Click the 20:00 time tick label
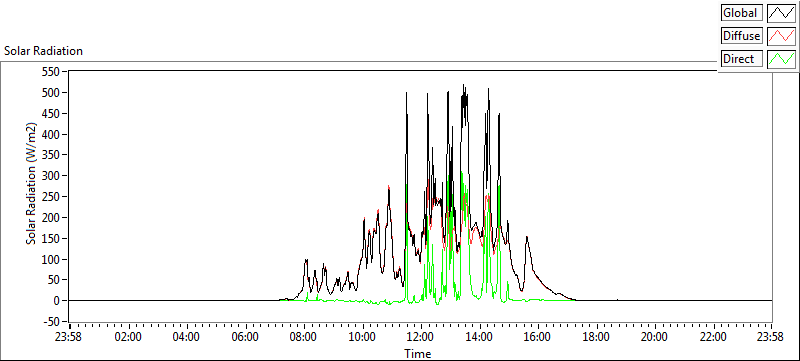This screenshot has height=361, width=800. 655,337
